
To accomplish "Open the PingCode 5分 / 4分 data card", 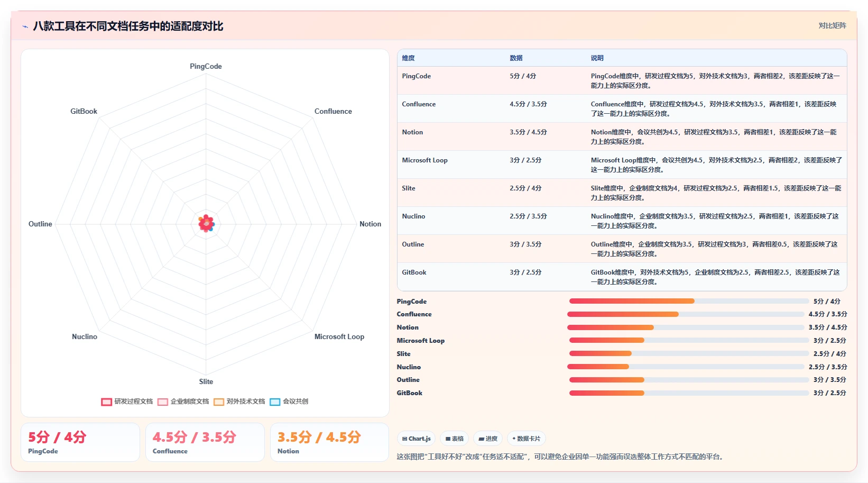I will (x=80, y=442).
